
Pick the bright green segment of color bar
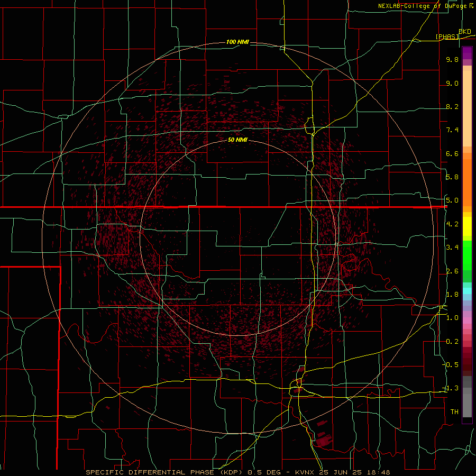467,255
